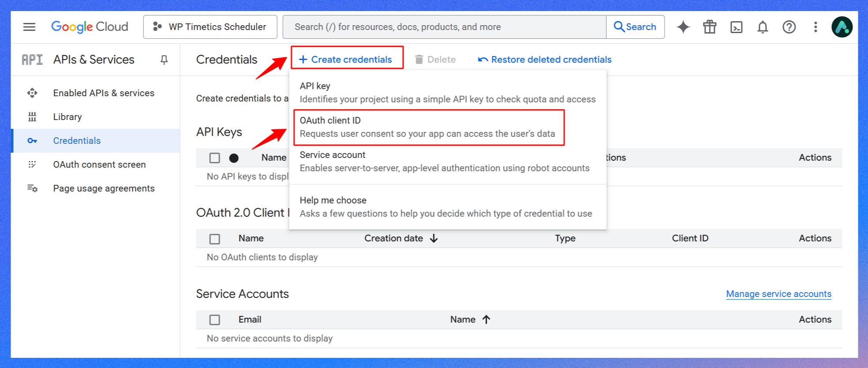Click "No OAuth clients to display" text

tap(262, 257)
